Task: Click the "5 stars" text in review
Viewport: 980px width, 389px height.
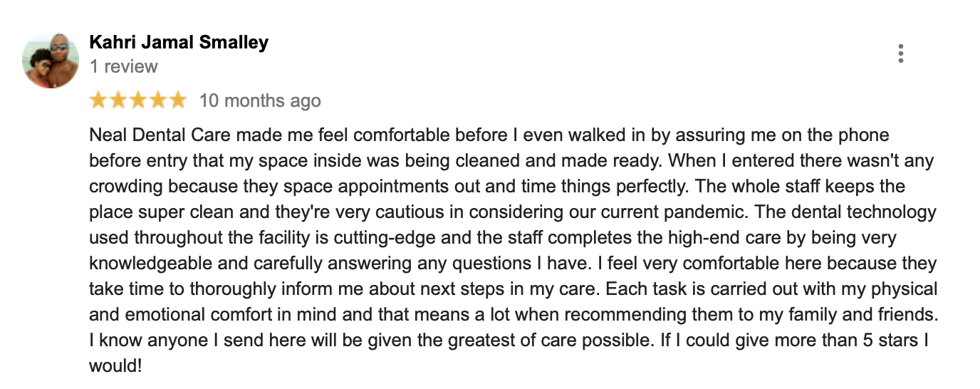Action: pos(880,341)
